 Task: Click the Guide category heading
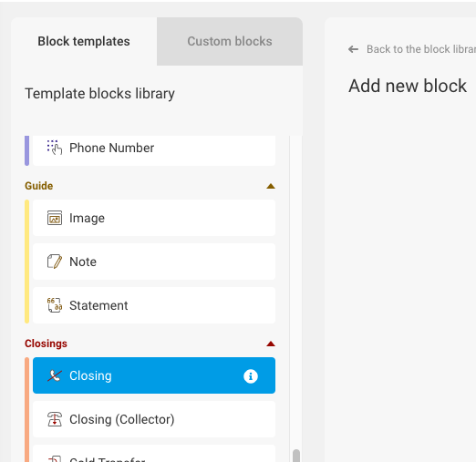click(x=39, y=186)
